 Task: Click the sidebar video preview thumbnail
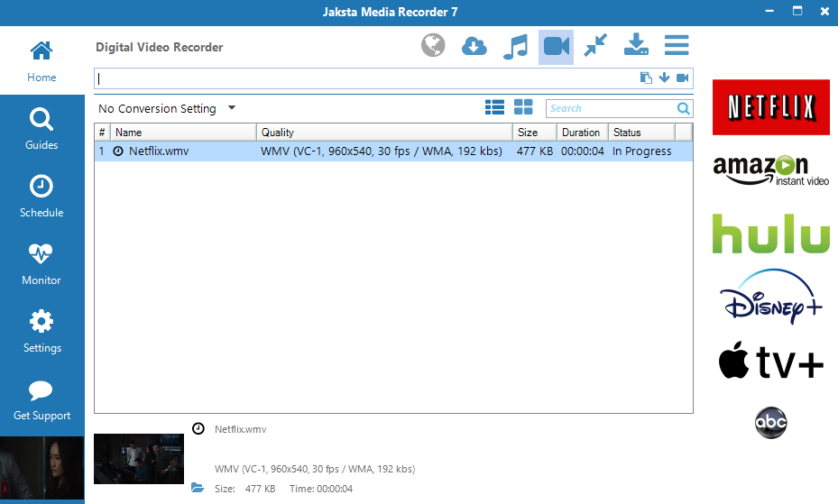(x=41, y=468)
